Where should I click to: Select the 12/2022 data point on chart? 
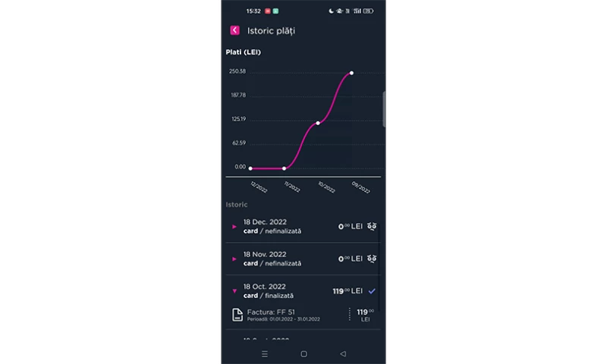point(250,168)
